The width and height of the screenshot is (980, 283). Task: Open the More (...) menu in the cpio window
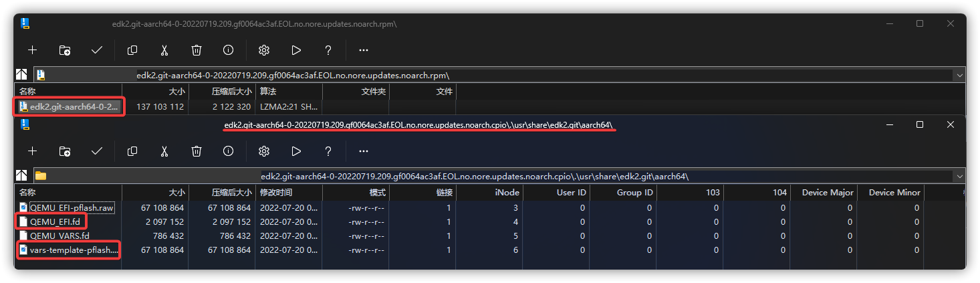coord(364,151)
